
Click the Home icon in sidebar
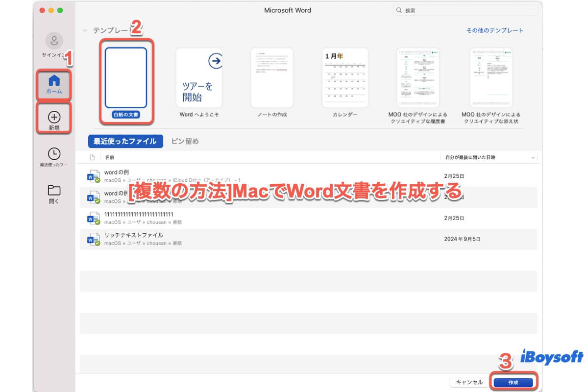pyautogui.click(x=54, y=81)
